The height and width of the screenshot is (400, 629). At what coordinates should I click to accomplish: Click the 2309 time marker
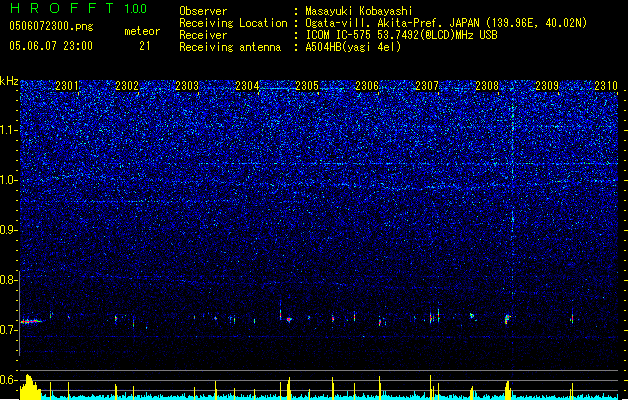click(x=547, y=85)
